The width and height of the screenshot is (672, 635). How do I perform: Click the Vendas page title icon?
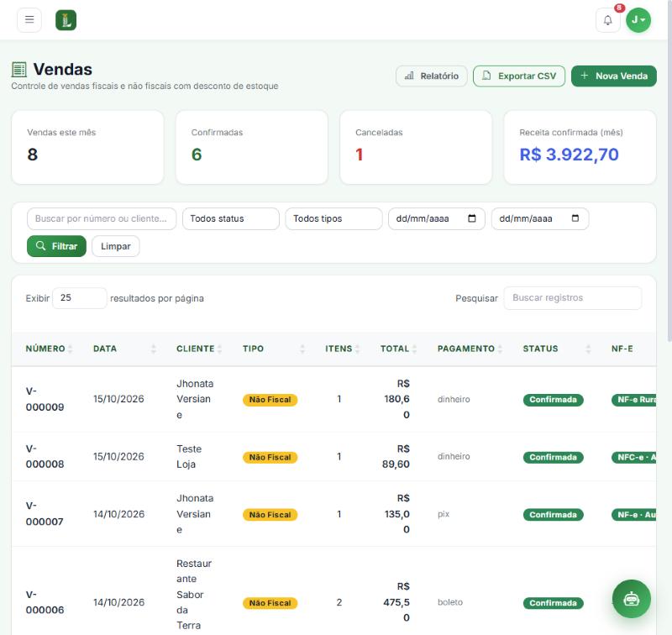tap(18, 70)
